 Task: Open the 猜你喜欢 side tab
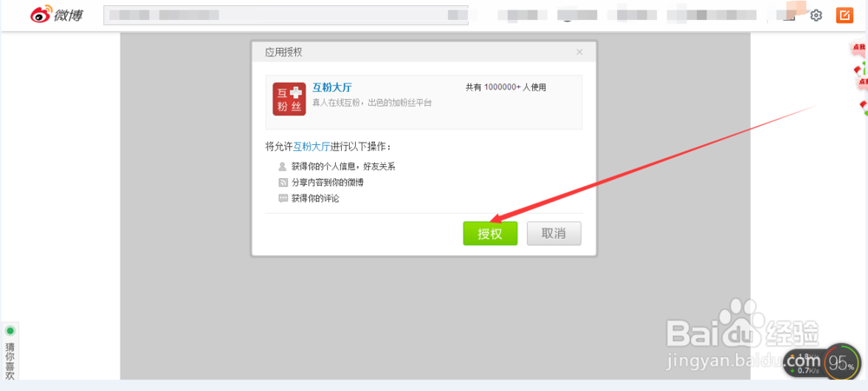tap(10, 351)
